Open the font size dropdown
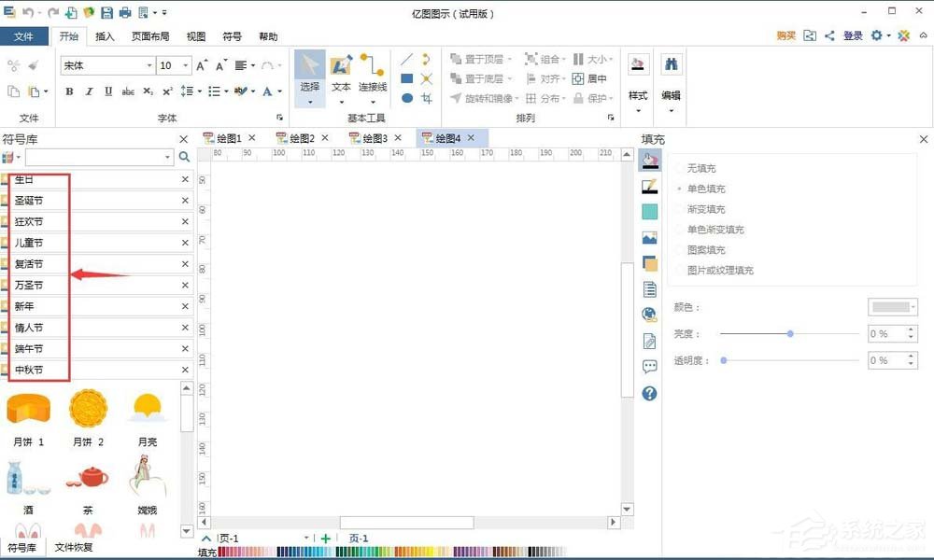Viewport: 934px width, 560px height. 187,66
